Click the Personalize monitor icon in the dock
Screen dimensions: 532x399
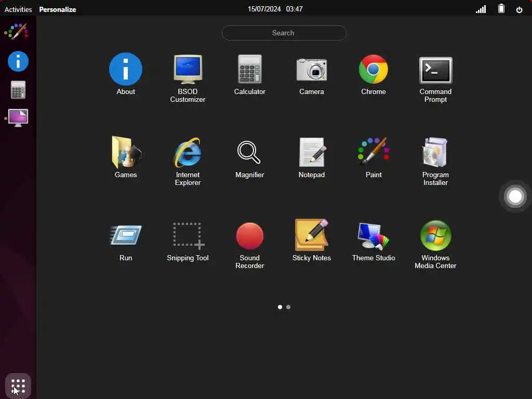18,118
